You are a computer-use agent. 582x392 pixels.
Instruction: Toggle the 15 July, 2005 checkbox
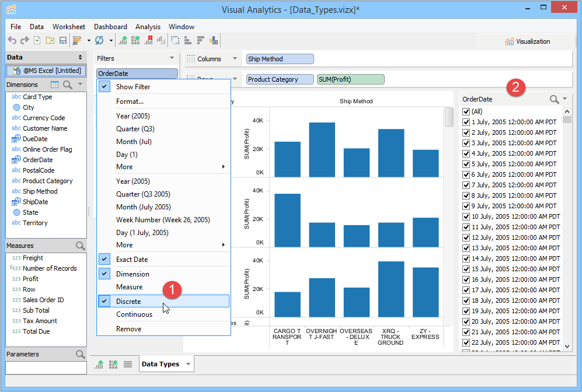coord(466,269)
